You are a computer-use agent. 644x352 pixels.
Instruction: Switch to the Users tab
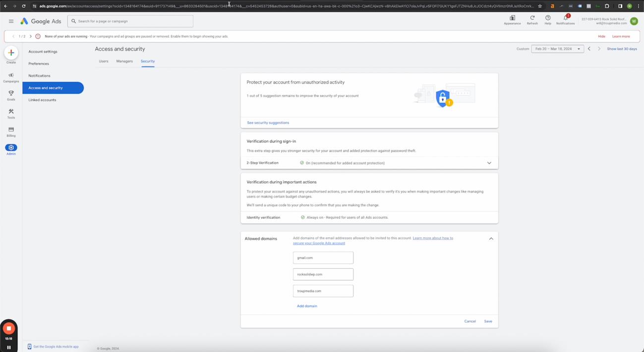click(x=104, y=61)
